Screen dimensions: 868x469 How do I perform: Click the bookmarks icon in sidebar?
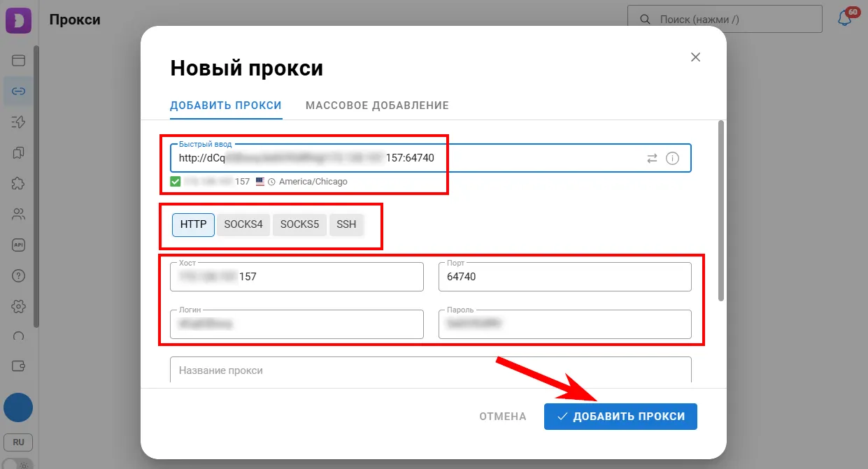pyautogui.click(x=18, y=152)
